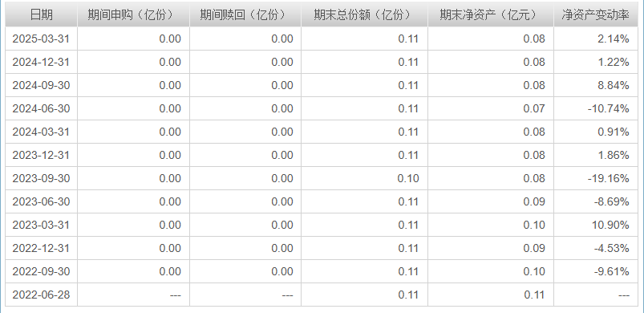Click the 0.10 total shares cell for 2023-09-30

coord(365,178)
